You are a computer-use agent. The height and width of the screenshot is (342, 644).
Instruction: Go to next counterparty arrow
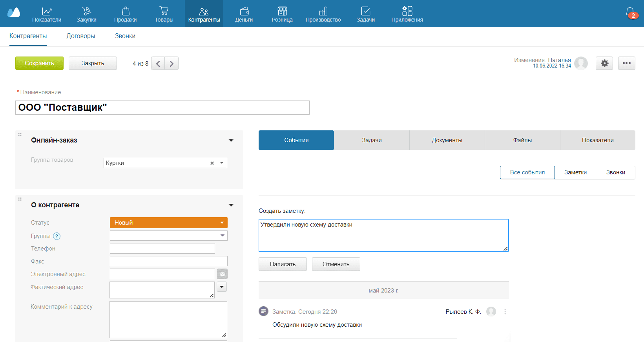(x=171, y=64)
